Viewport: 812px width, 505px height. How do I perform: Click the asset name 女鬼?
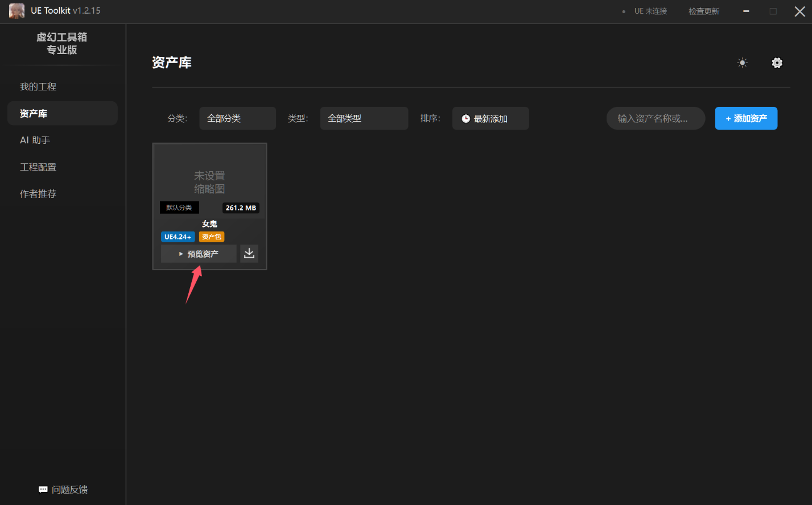(x=209, y=223)
